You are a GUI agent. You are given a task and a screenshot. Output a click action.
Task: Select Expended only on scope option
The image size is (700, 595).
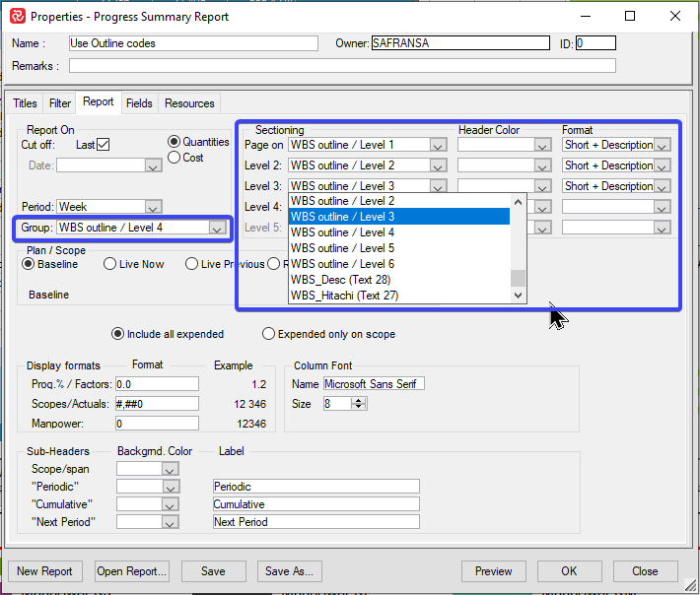click(268, 334)
